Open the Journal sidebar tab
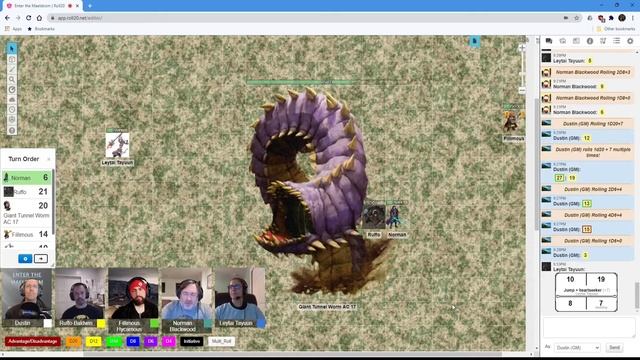 coord(576,41)
